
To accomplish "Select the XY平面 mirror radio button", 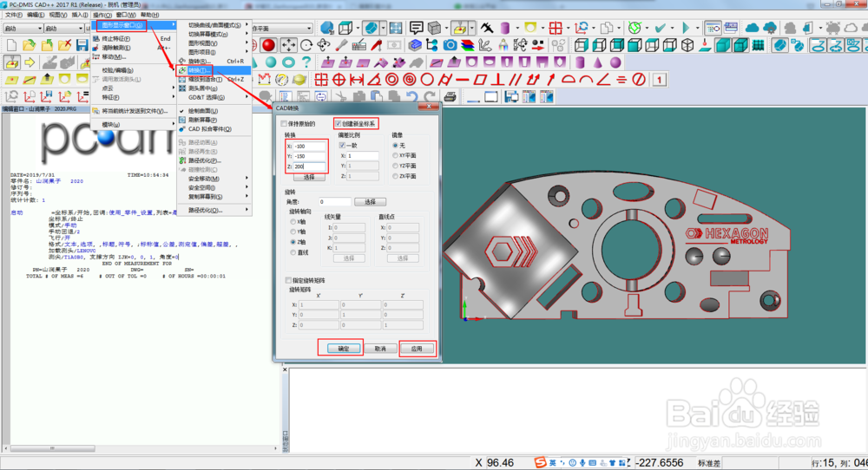I will coord(395,155).
